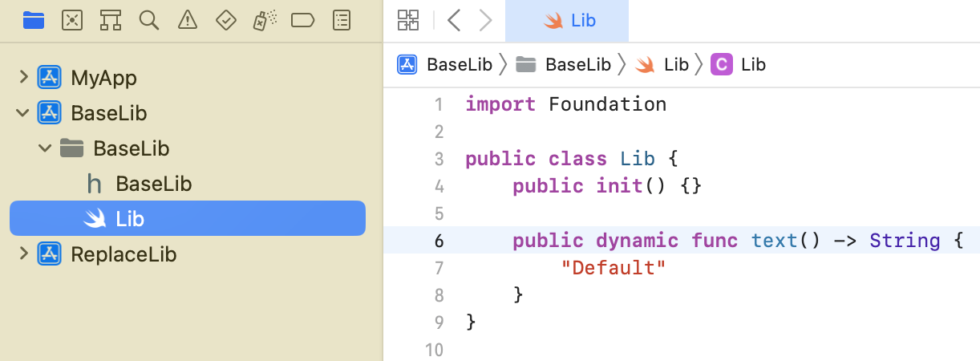This screenshot has height=361, width=980.
Task: Open the Issue navigator warning icon
Action: [187, 20]
